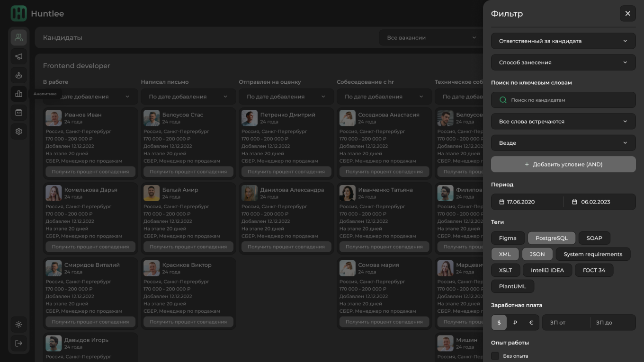
Task: Deselect the JSON tag
Action: coord(537,254)
